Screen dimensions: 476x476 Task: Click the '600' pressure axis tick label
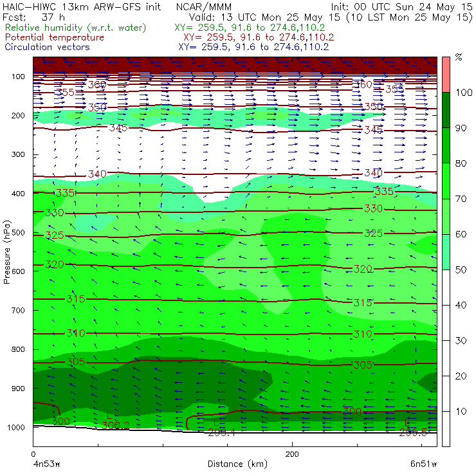click(18, 271)
